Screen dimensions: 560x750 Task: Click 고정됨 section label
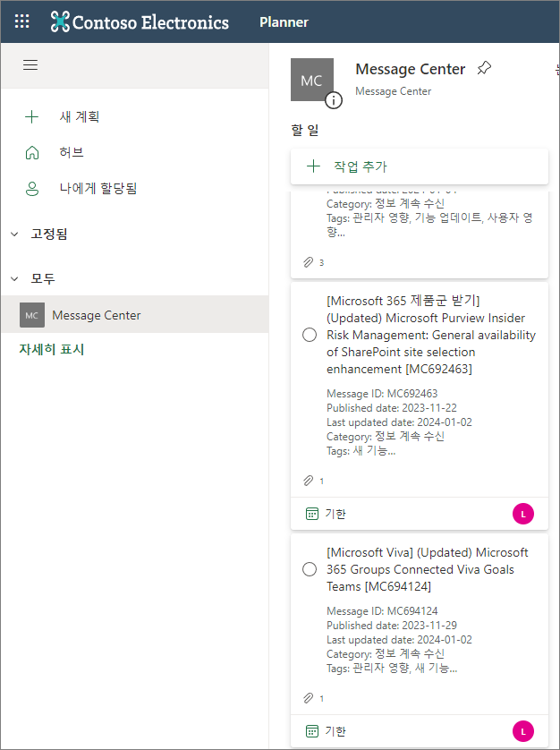click(x=49, y=234)
